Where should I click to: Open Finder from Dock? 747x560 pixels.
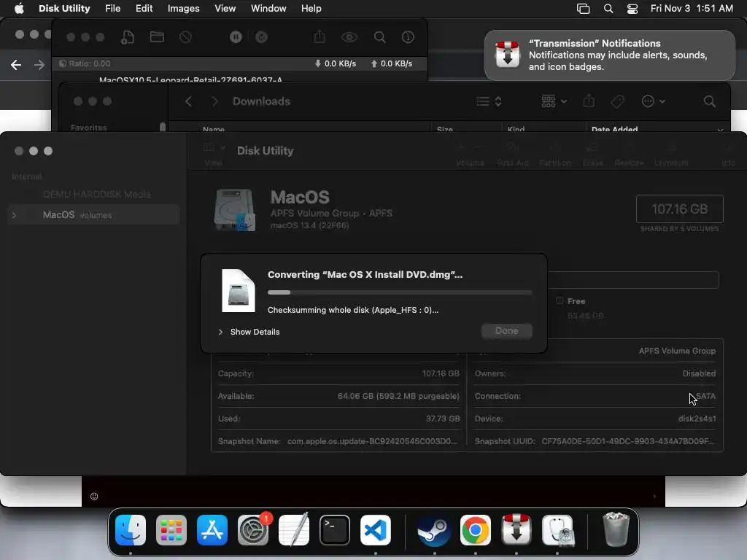pyautogui.click(x=131, y=530)
